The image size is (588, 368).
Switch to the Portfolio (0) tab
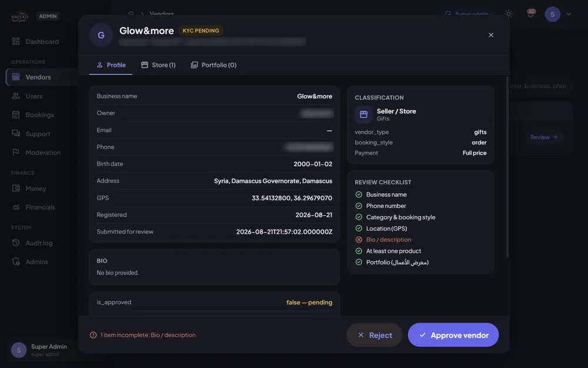coord(214,65)
